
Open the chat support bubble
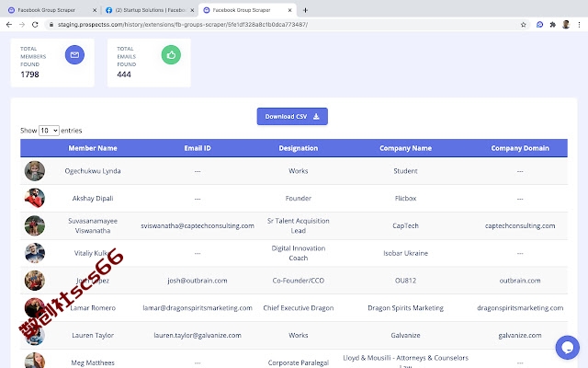568,348
